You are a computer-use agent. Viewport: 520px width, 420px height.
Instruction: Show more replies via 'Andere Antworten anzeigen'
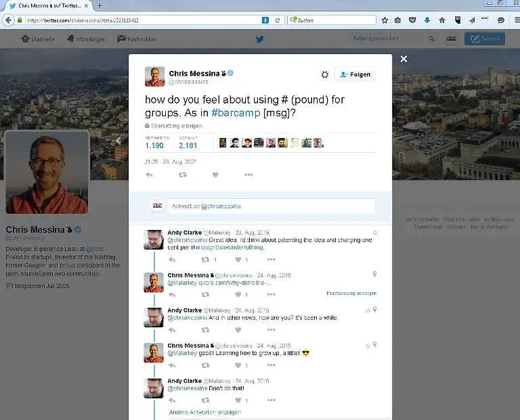[x=204, y=412]
